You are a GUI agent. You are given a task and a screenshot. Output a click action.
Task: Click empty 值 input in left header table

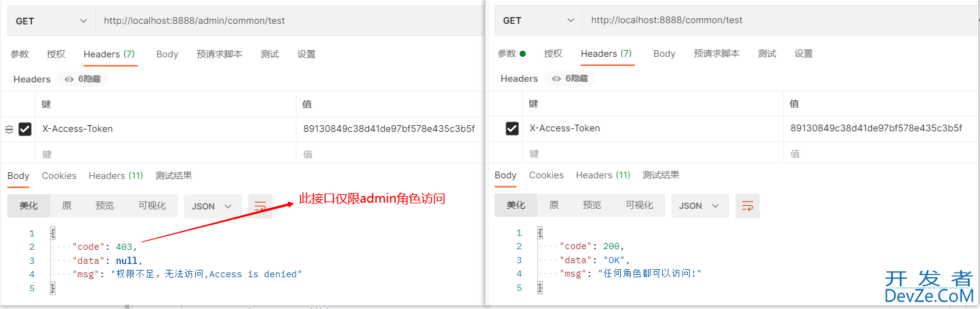point(390,154)
